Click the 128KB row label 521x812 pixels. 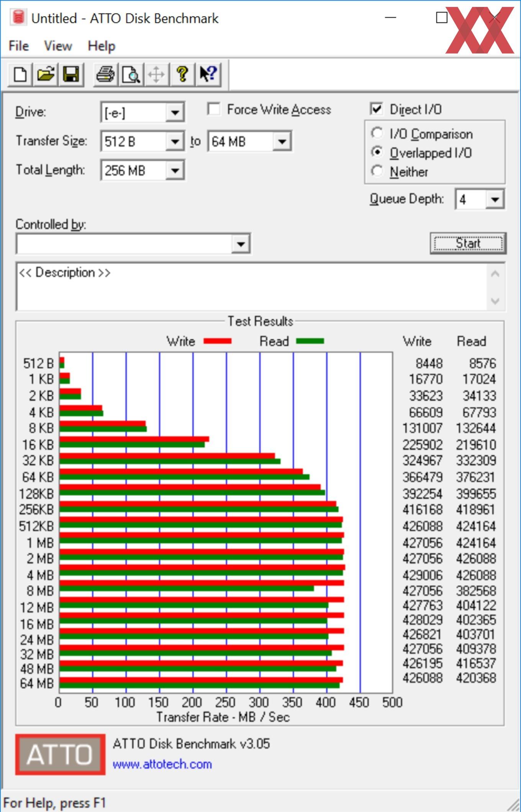(x=36, y=494)
